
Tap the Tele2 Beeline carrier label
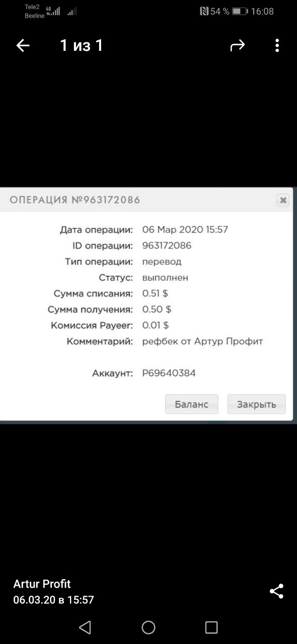coord(35,12)
